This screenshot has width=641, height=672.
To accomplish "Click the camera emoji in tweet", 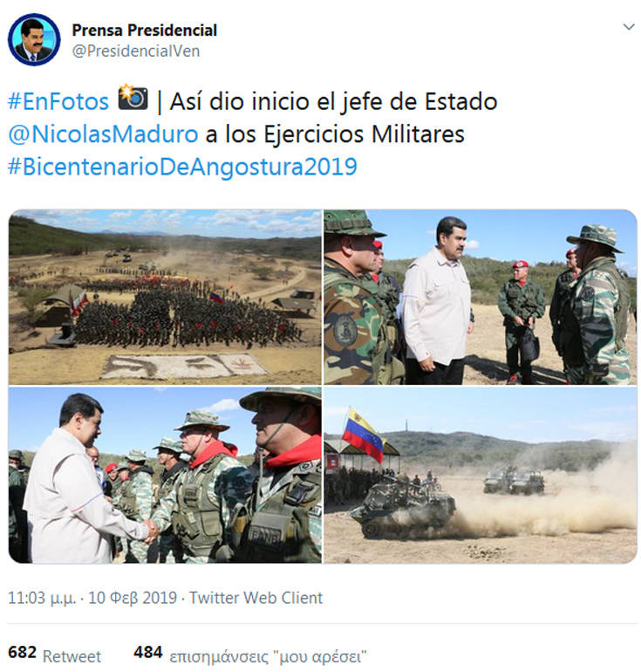I will click(133, 98).
